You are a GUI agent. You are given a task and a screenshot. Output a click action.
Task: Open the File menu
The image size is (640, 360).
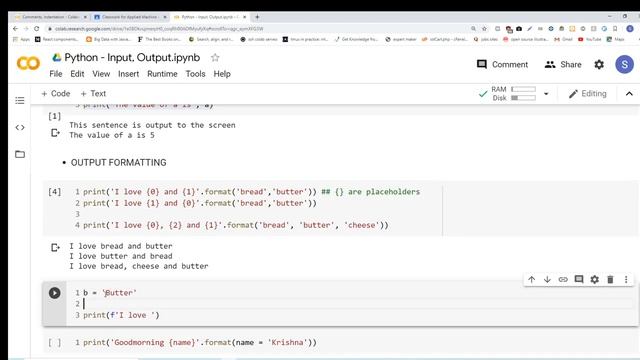pyautogui.click(x=56, y=74)
